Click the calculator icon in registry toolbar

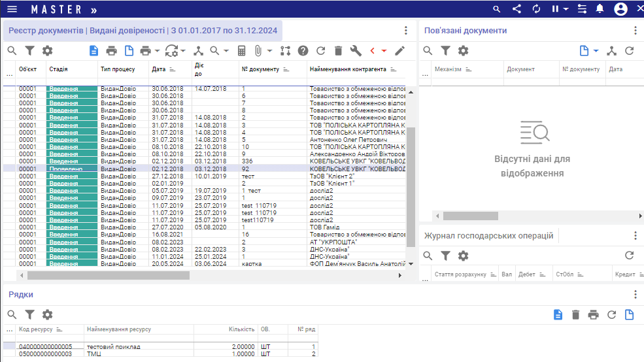[241, 50]
